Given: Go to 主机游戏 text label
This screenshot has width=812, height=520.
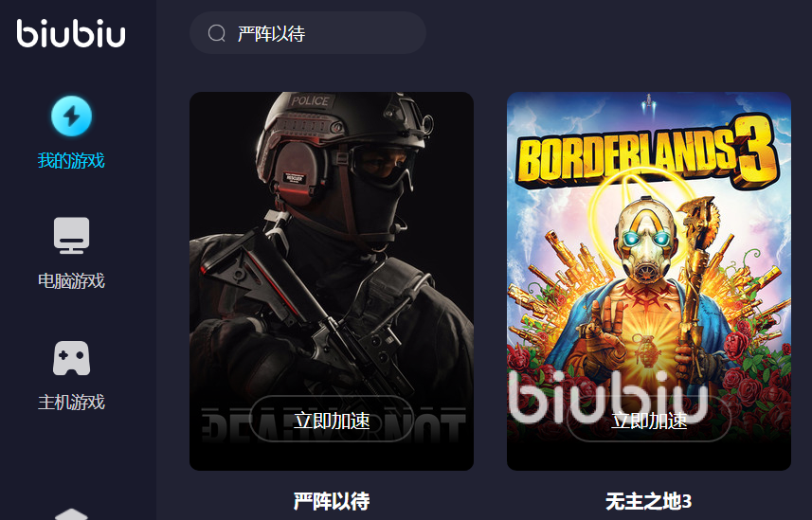Looking at the screenshot, I should [71, 402].
